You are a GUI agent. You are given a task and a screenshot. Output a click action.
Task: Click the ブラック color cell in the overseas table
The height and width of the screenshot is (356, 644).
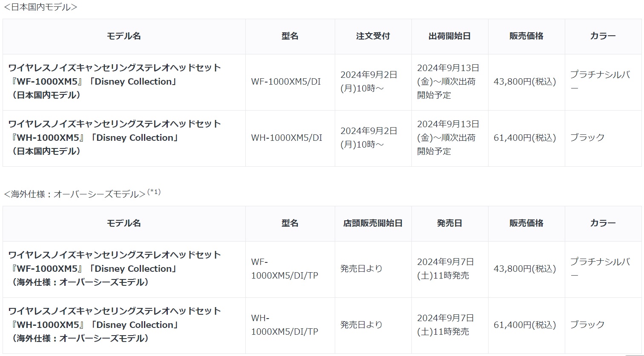pos(587,325)
